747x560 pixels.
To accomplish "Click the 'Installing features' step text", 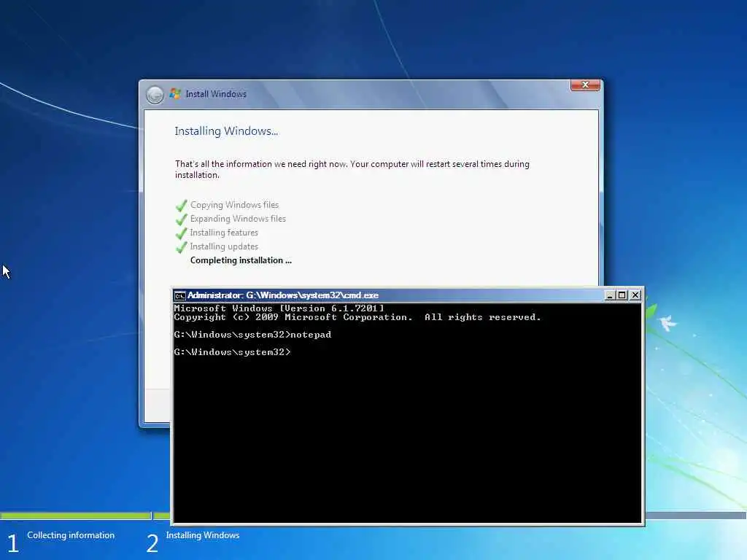I will coord(224,233).
